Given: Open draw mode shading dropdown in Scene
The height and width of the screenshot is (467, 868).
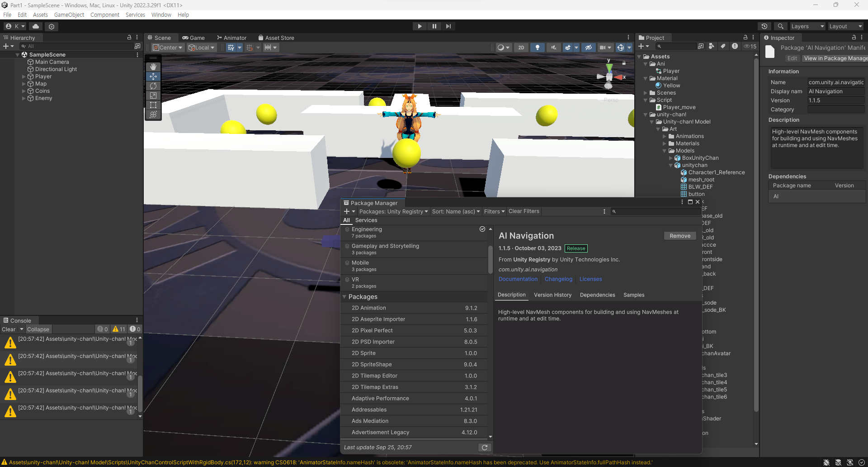Looking at the screenshot, I should tap(504, 48).
